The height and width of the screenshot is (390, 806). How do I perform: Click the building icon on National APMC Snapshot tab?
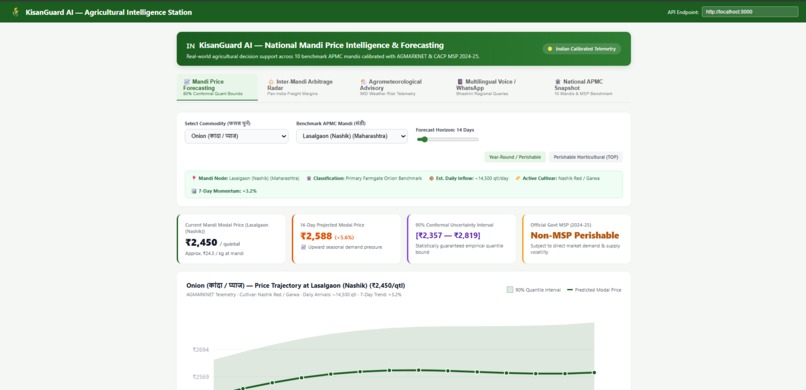click(x=558, y=82)
